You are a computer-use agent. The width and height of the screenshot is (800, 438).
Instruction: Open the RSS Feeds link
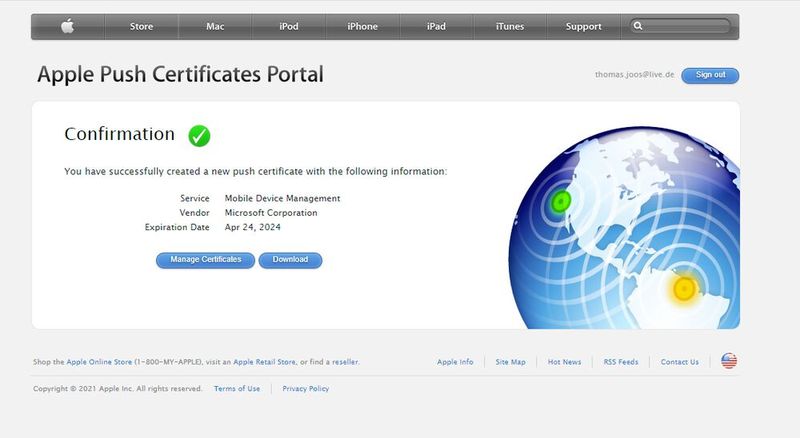tap(621, 362)
